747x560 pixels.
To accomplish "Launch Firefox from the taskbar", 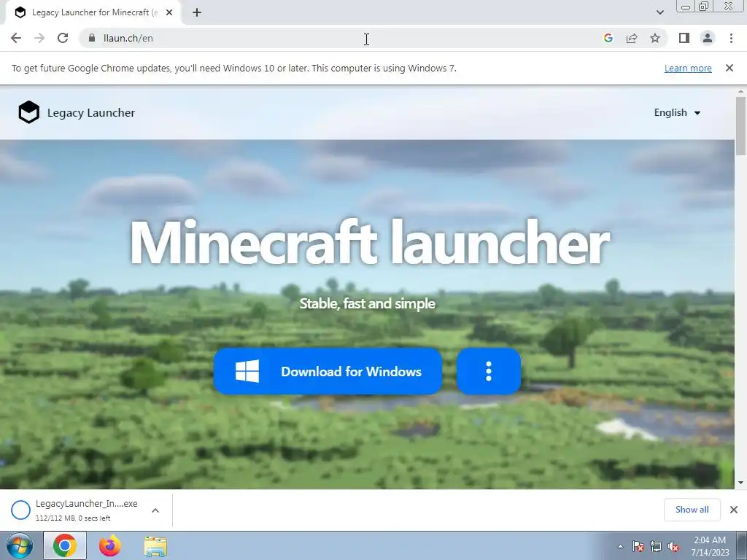I will 109,545.
